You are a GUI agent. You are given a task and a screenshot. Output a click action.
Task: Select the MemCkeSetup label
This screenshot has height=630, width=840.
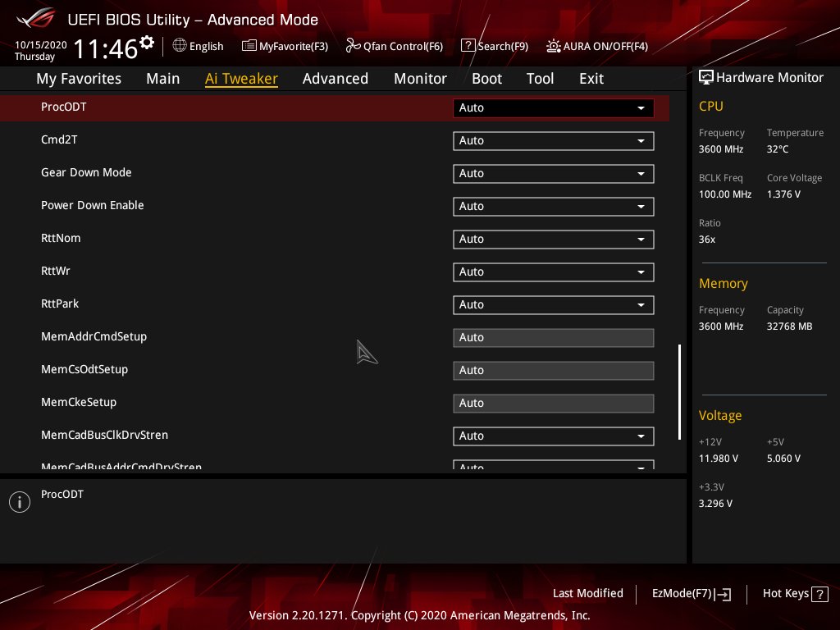[79, 402]
